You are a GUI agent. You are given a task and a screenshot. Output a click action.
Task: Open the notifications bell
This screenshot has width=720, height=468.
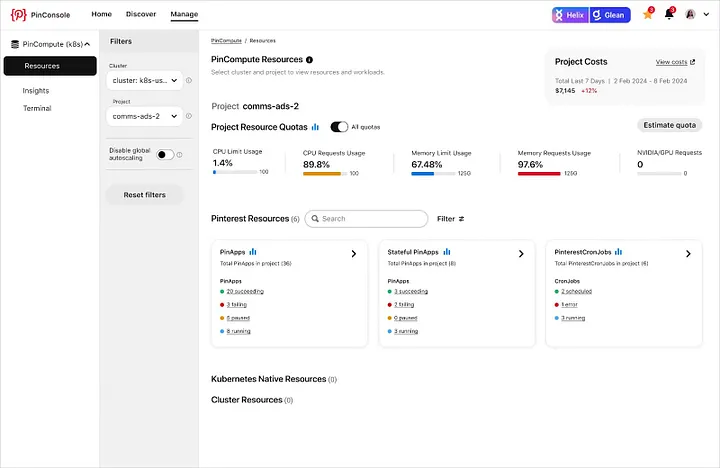tap(669, 14)
